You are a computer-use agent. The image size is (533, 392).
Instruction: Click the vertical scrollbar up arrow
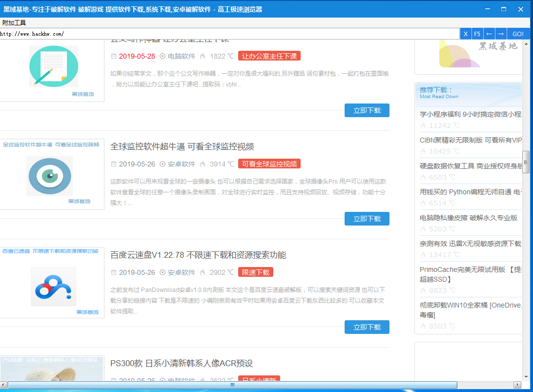point(526,44)
